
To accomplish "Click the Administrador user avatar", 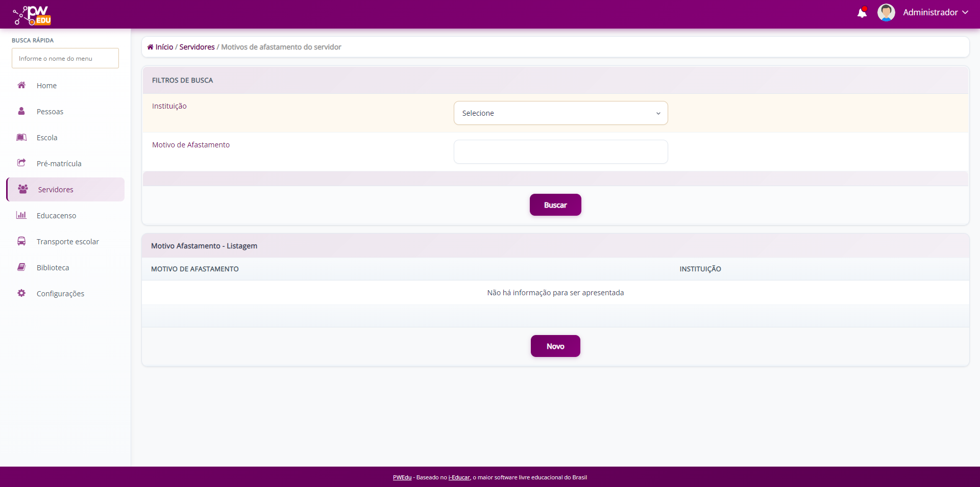I will 886,13.
